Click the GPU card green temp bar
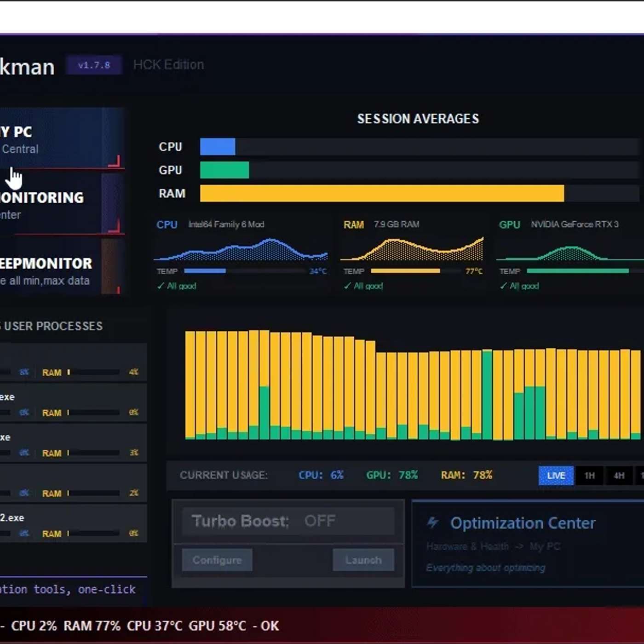The height and width of the screenshot is (644, 644). tap(578, 271)
